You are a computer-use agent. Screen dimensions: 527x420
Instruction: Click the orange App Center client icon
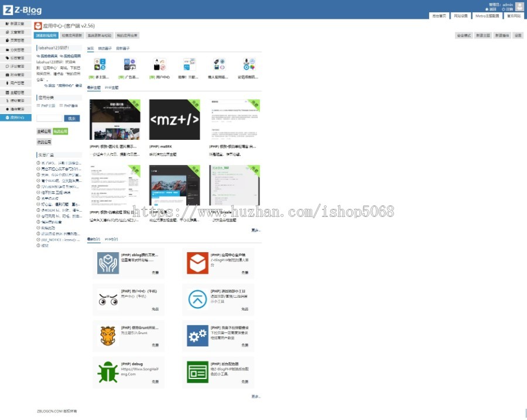point(197,263)
